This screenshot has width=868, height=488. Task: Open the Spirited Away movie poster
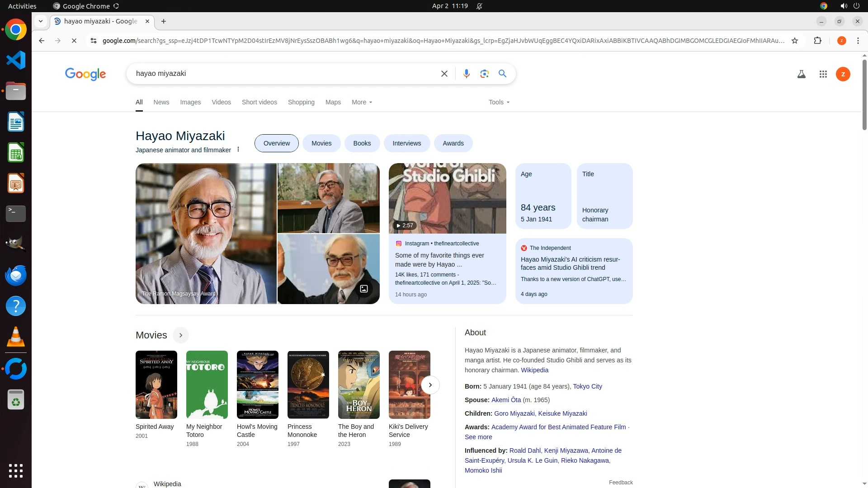click(x=156, y=385)
